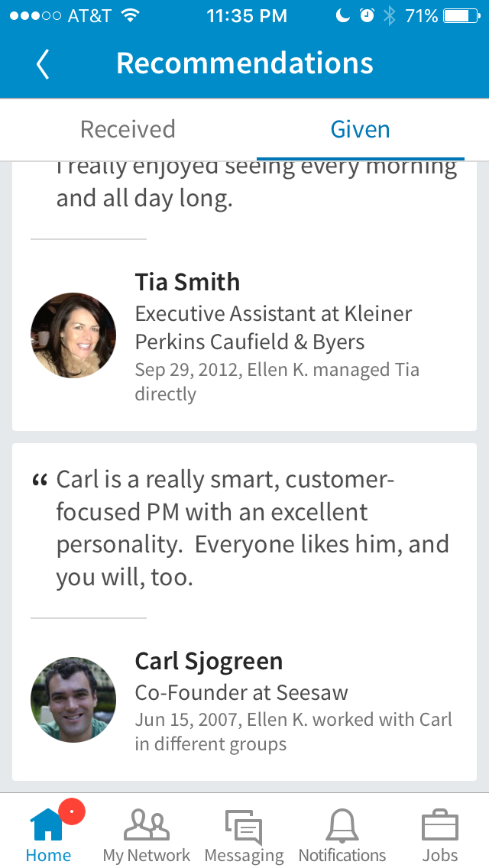Tap the Wi-Fi signal icon
489x868 pixels.
(x=131, y=15)
